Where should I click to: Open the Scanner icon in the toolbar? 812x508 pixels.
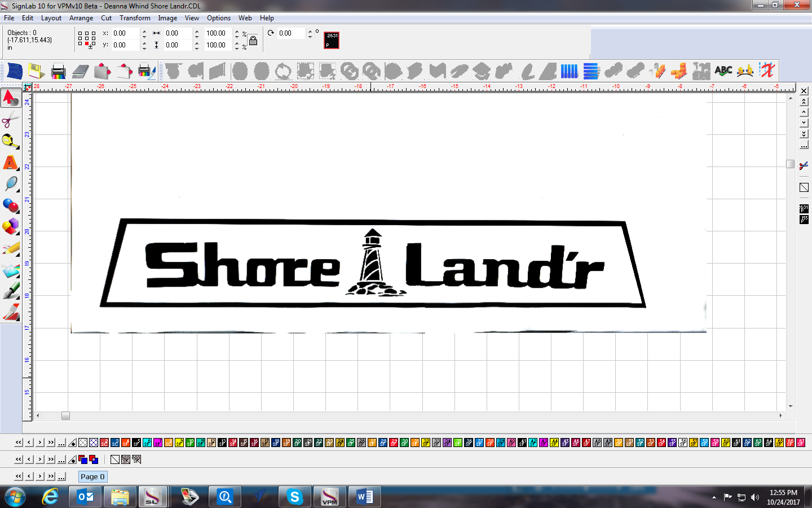[81, 71]
